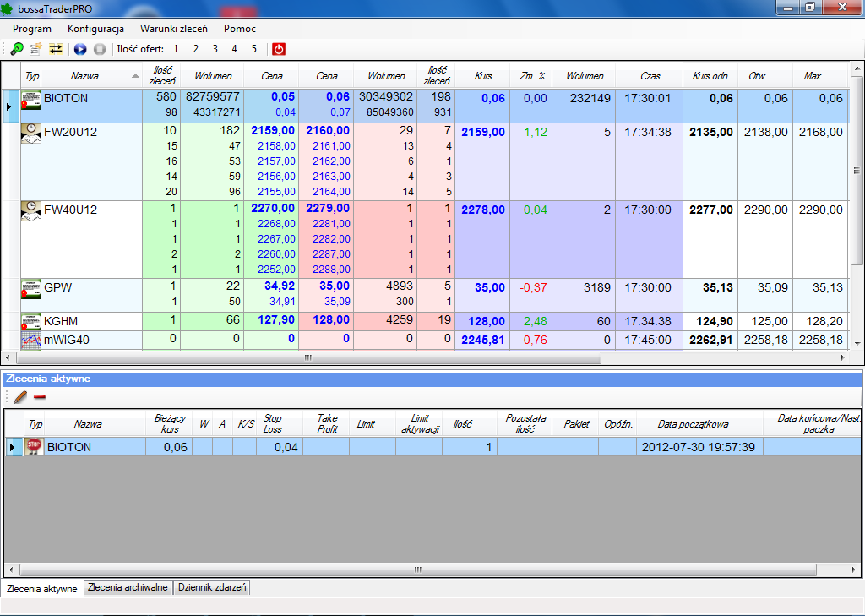Click the Zm. % column header
The image size is (865, 616).
point(530,75)
